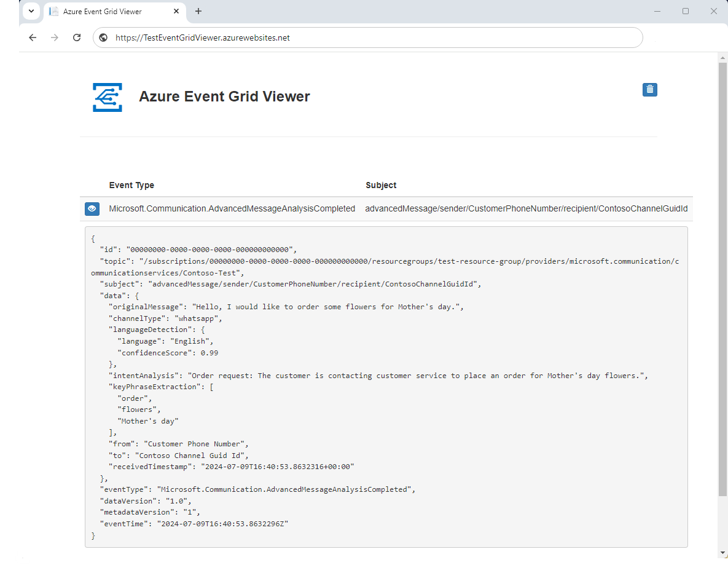The width and height of the screenshot is (728, 565).
Task: Click the "to": "Contoso Channel Guid Id" line
Action: tap(178, 456)
